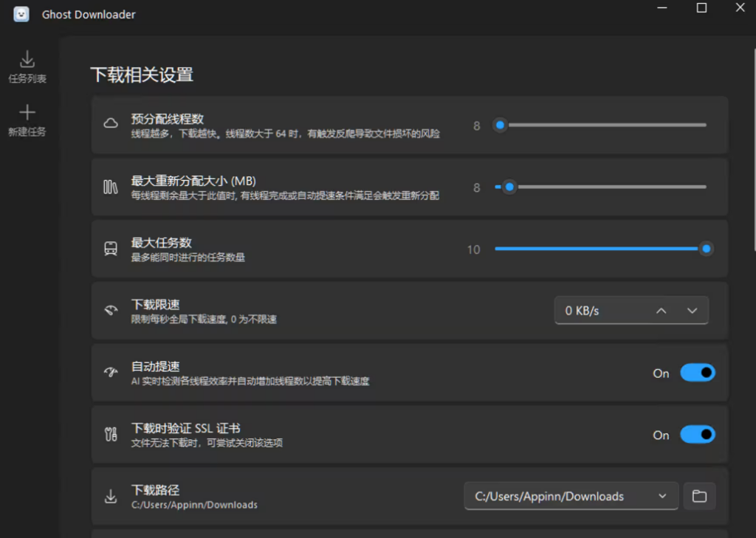Click the 0 KB/s speed limit field

point(591,310)
